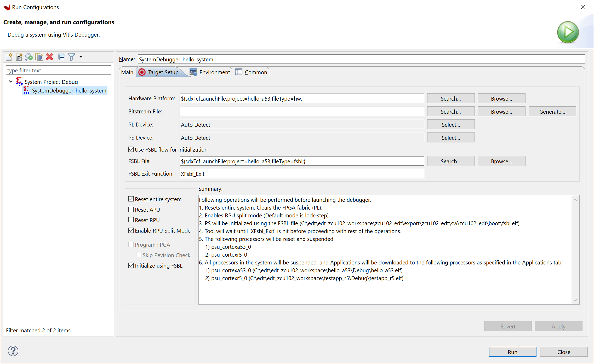Click the Duplicate launch configuration icon
This screenshot has height=364, width=594.
pyautogui.click(x=39, y=57)
